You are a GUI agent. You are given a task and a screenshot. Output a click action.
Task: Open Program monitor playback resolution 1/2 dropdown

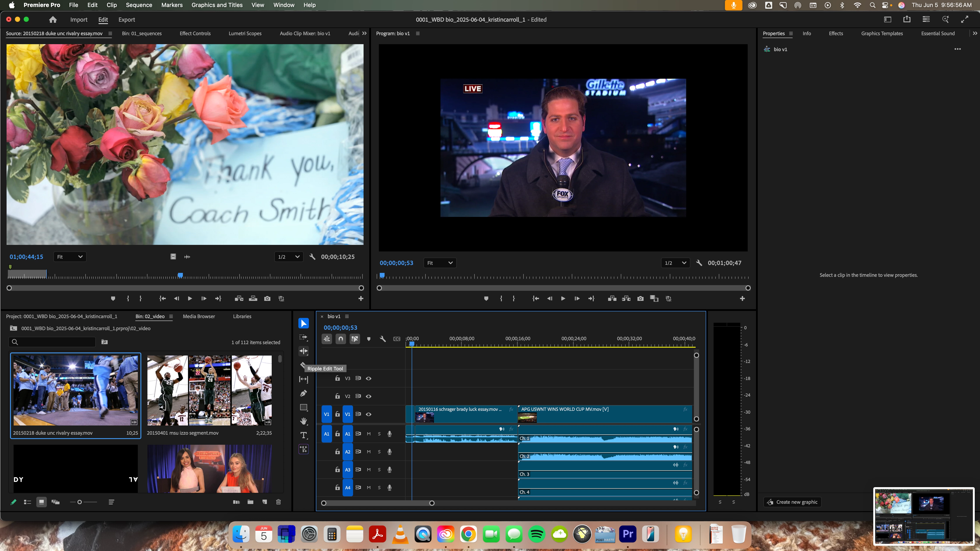point(675,263)
